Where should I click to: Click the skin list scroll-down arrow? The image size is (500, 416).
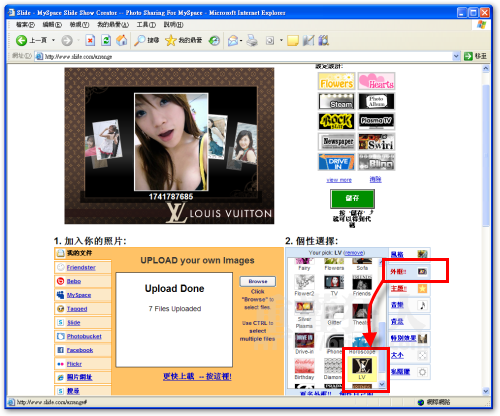tap(382, 384)
